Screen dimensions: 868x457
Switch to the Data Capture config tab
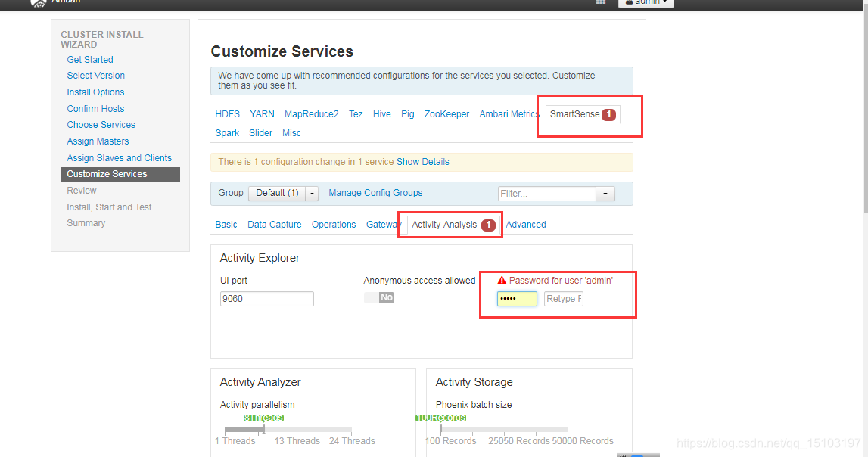point(275,225)
